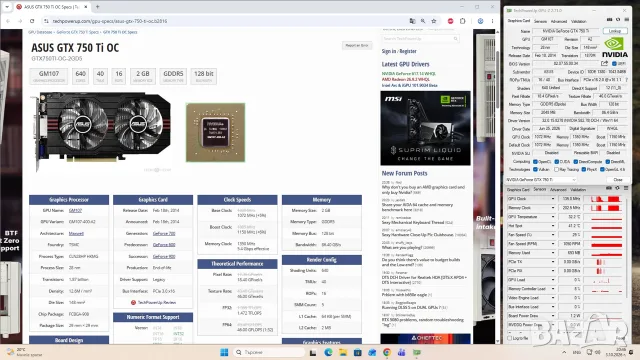
Task: Toggle the UEFI checkbox
Action: coord(614,64)
